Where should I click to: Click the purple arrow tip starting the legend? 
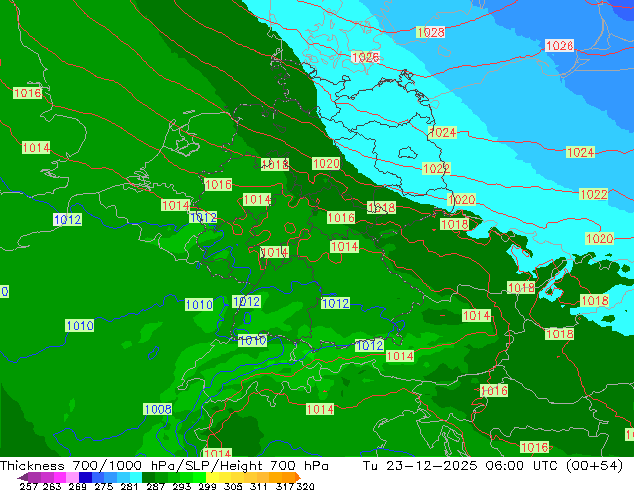coord(22,477)
